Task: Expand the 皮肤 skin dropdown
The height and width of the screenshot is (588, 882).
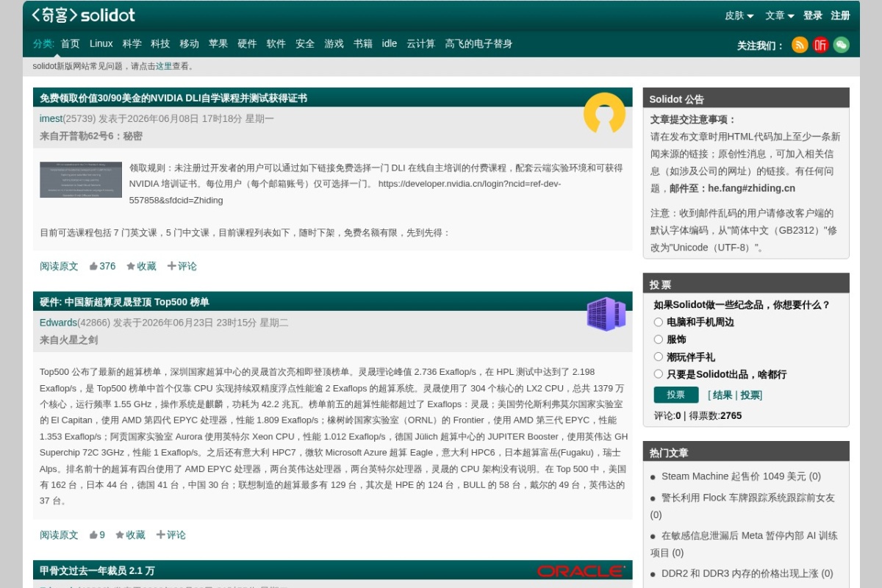Action: (x=739, y=15)
